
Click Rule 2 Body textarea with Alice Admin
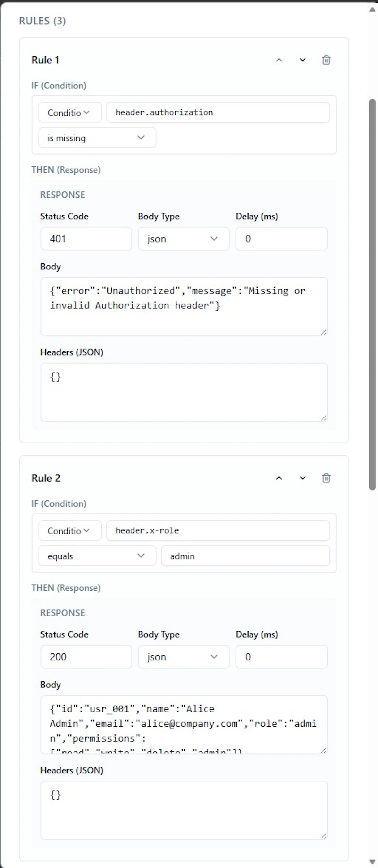pyautogui.click(x=184, y=725)
